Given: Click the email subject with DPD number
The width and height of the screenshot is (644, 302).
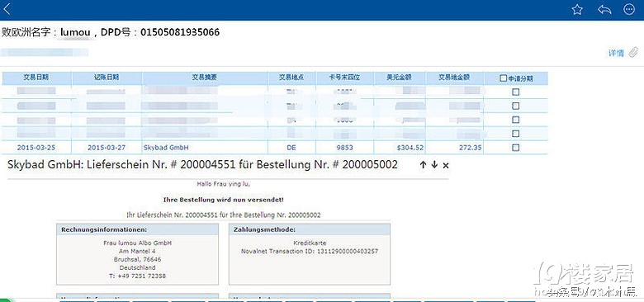Looking at the screenshot, I should (111, 32).
